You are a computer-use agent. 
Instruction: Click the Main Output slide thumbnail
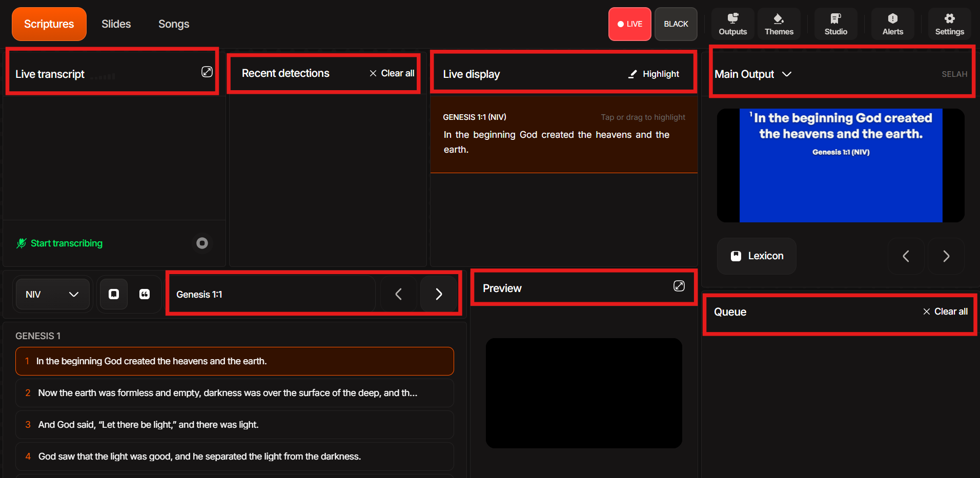[x=841, y=165]
